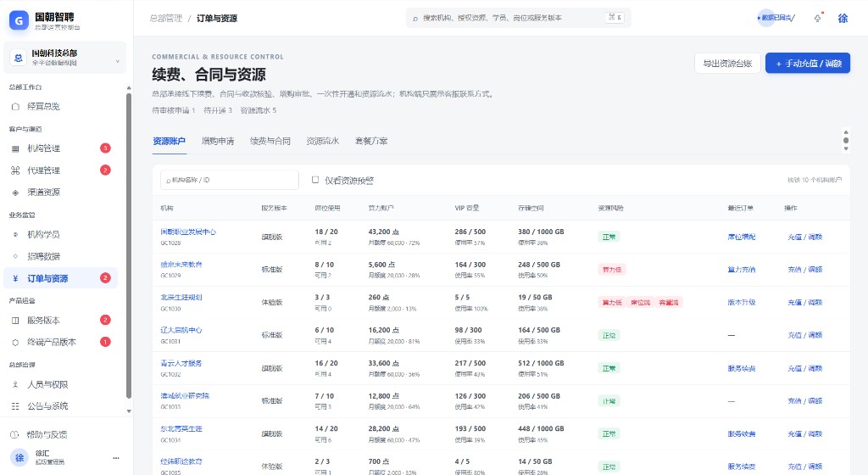Open 人员与权限 in the sidebar
The width and height of the screenshot is (868, 475).
61,384
